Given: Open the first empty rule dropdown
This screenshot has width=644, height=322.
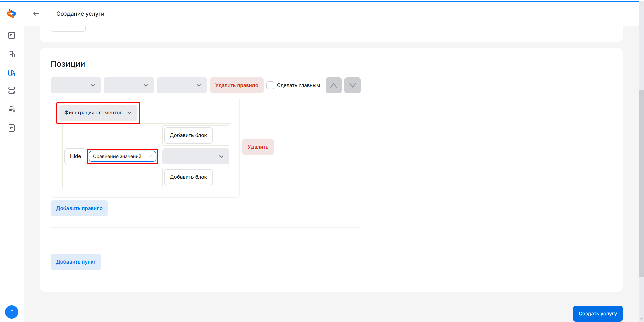Looking at the screenshot, I should [76, 85].
